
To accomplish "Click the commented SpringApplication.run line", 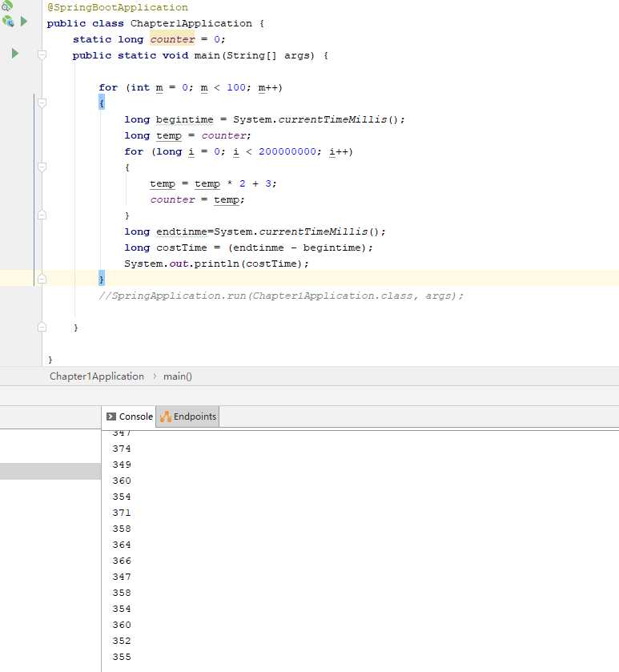I will coord(281,296).
